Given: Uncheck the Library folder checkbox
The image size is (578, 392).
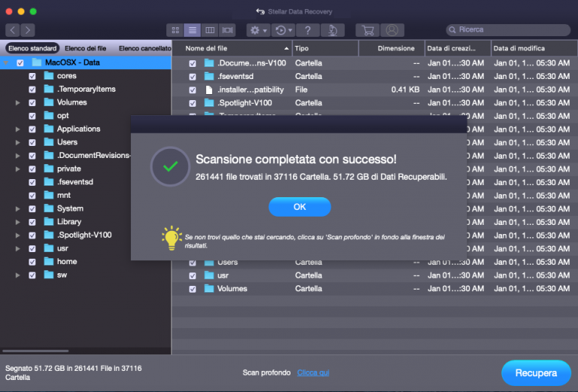Looking at the screenshot, I should (x=32, y=222).
